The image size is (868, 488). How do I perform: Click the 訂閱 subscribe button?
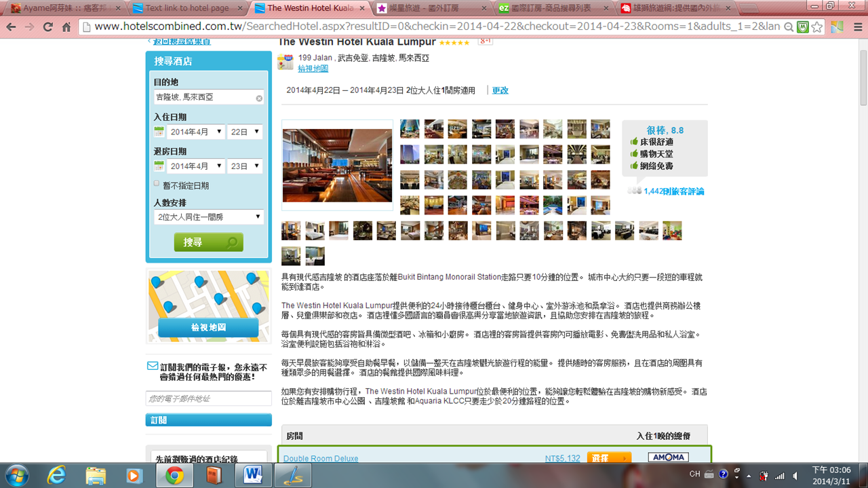point(209,420)
